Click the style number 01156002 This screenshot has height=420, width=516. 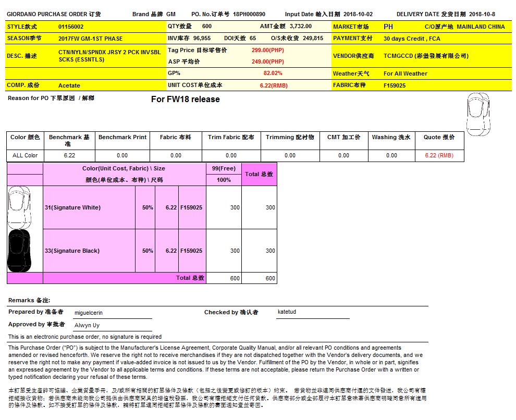coord(71,27)
